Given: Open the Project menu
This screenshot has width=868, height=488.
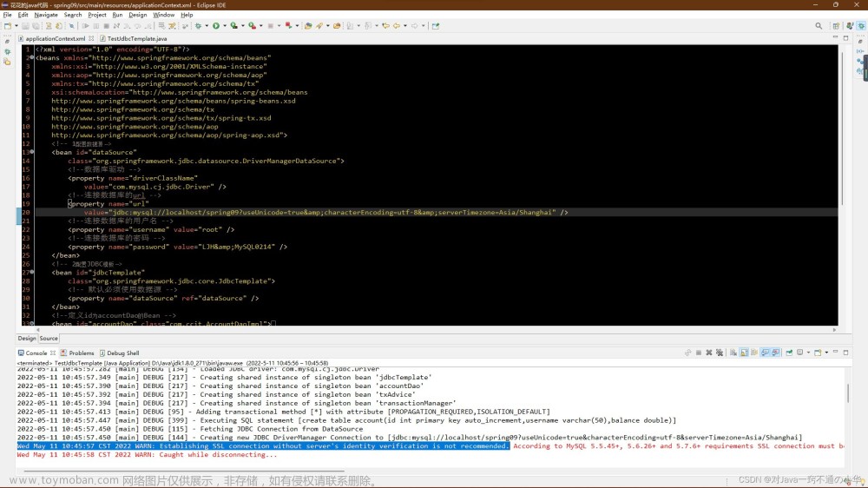Looking at the screenshot, I should coord(97,15).
